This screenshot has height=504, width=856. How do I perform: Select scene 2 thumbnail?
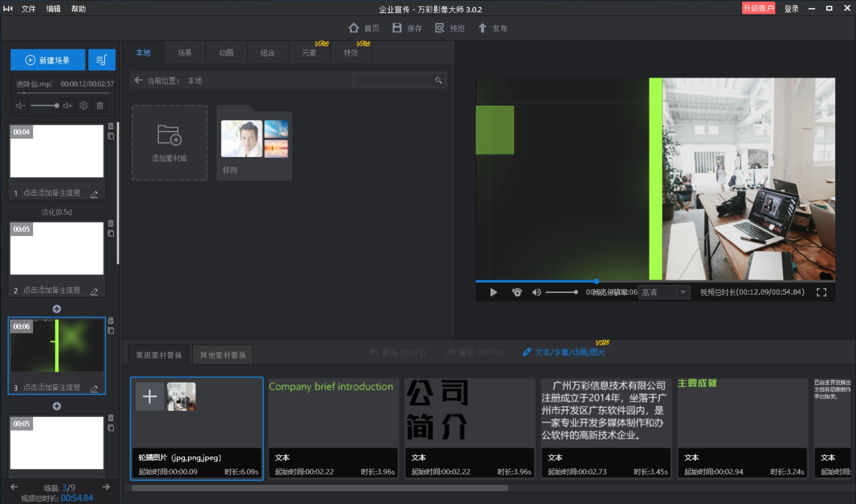[x=57, y=248]
